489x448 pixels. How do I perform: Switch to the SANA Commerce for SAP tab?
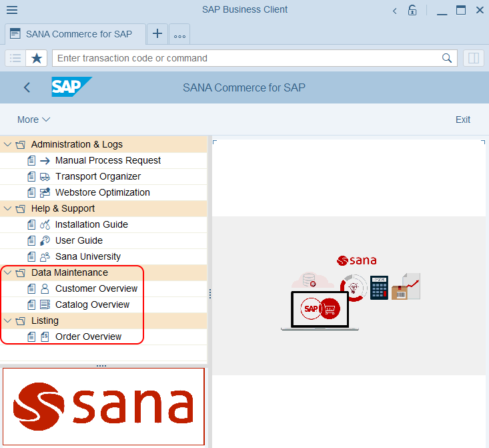75,34
